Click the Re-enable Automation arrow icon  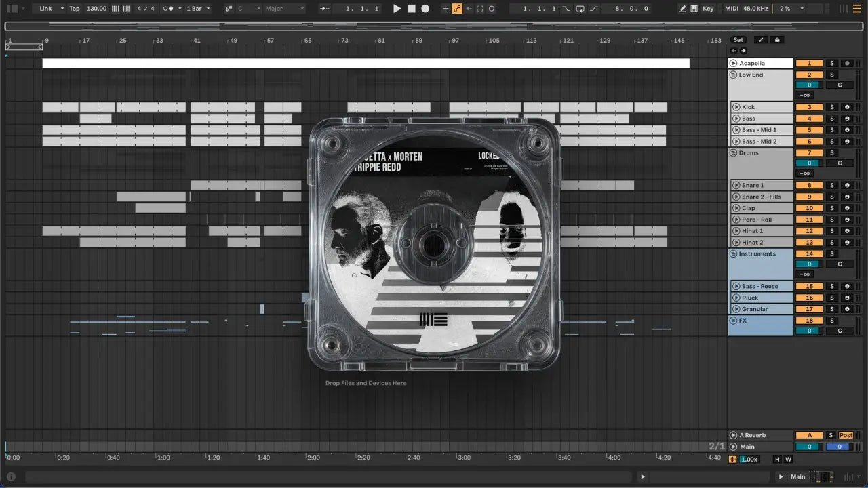pyautogui.click(x=469, y=9)
